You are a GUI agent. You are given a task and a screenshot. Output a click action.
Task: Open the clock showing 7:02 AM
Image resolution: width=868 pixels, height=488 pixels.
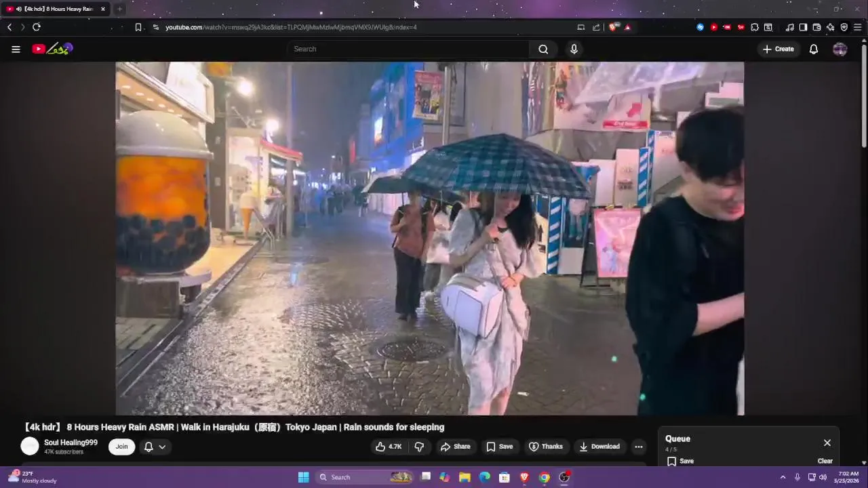coord(848,477)
